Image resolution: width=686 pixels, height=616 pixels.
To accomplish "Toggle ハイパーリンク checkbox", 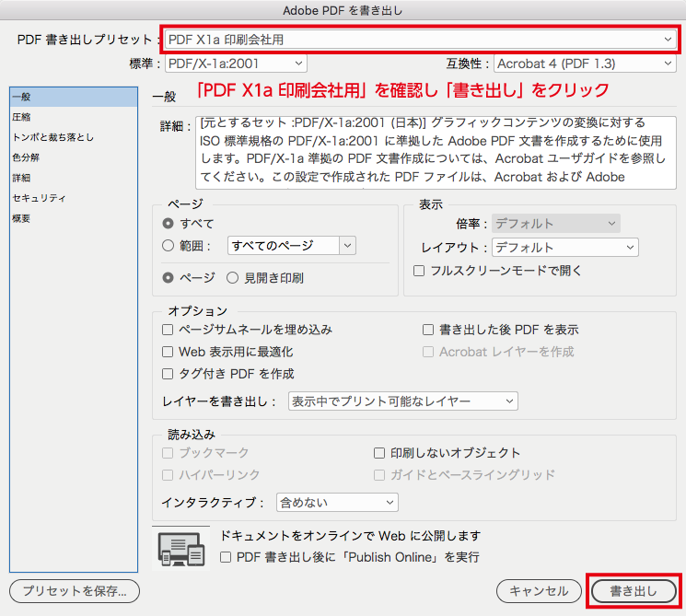I will click(x=168, y=475).
